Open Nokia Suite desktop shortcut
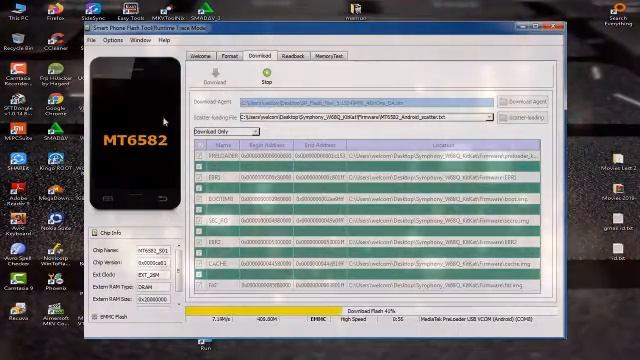Screen dimensions: 640x360 coord(56,222)
